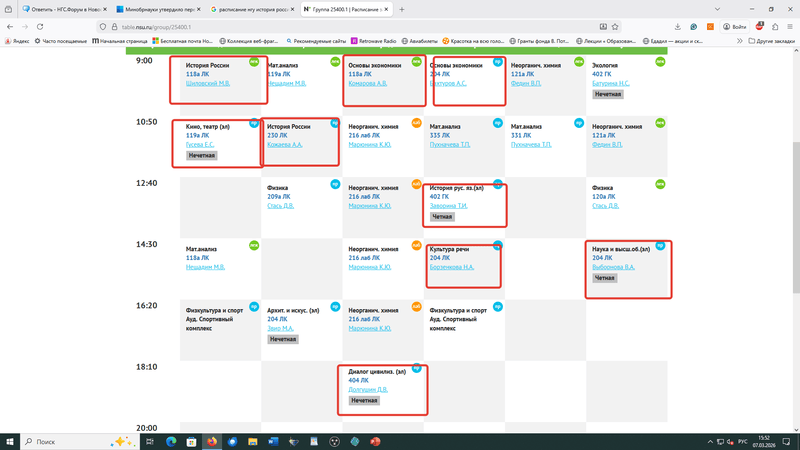This screenshot has height=450, width=800.
Task: Open the 'Часто посещаемые' bookmark
Action: pyautogui.click(x=60, y=41)
